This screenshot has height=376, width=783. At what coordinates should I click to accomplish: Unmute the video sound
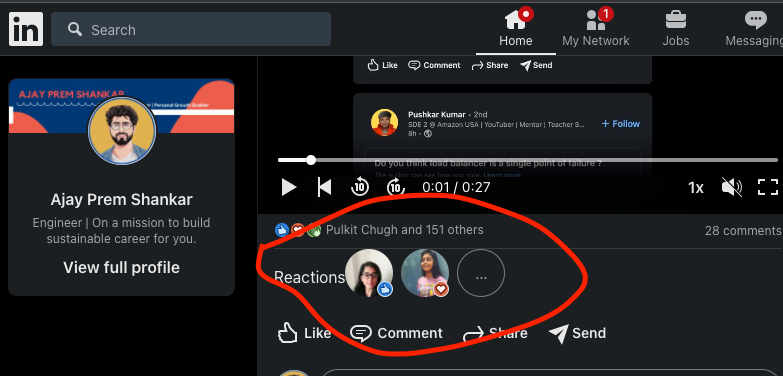click(732, 187)
